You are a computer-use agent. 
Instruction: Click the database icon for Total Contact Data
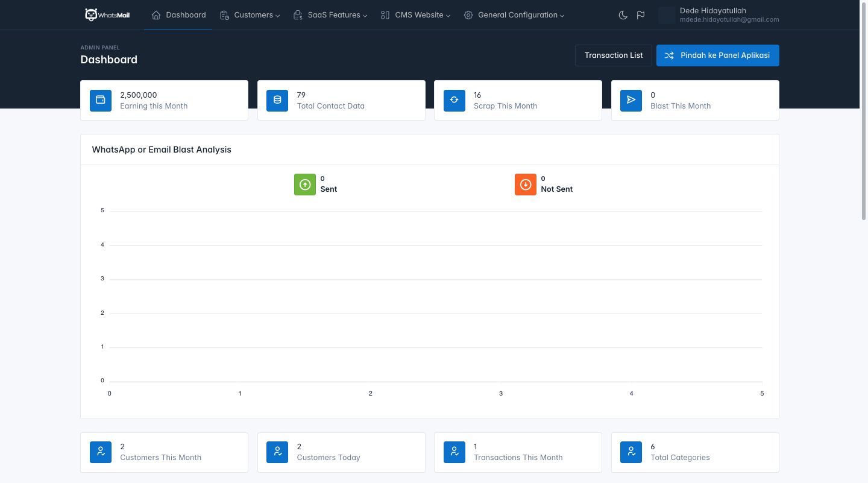tap(277, 100)
